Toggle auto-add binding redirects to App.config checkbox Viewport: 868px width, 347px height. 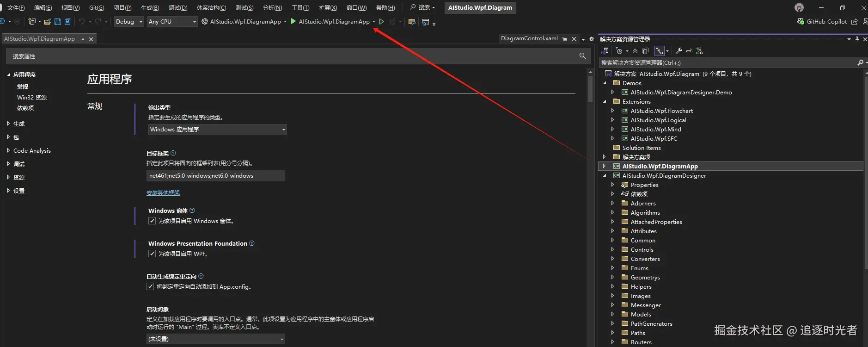click(150, 287)
